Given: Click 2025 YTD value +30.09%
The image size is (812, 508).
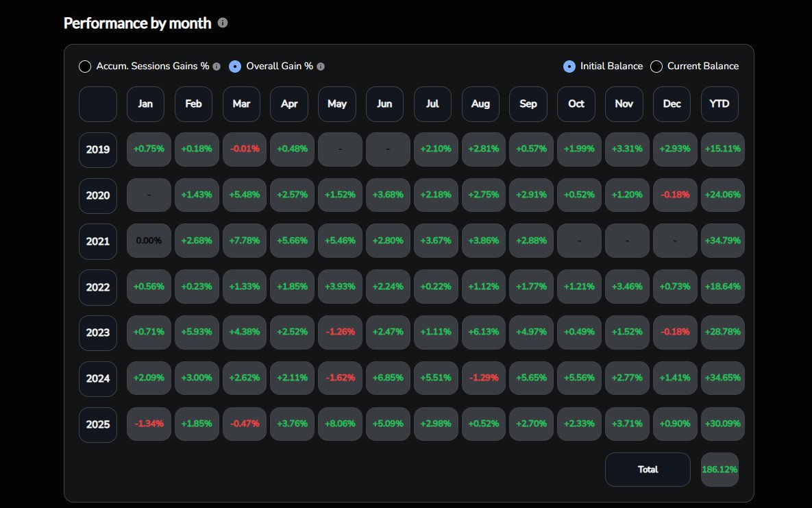Looking at the screenshot, I should pos(723,424).
